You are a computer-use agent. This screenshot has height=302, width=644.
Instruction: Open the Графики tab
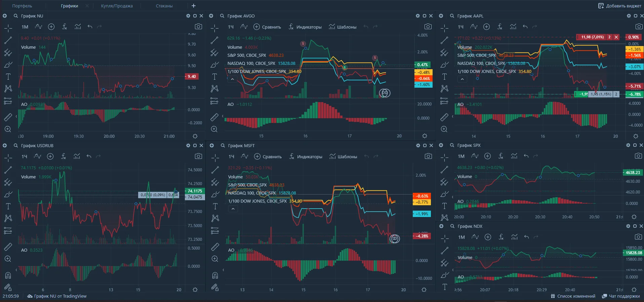70,6
